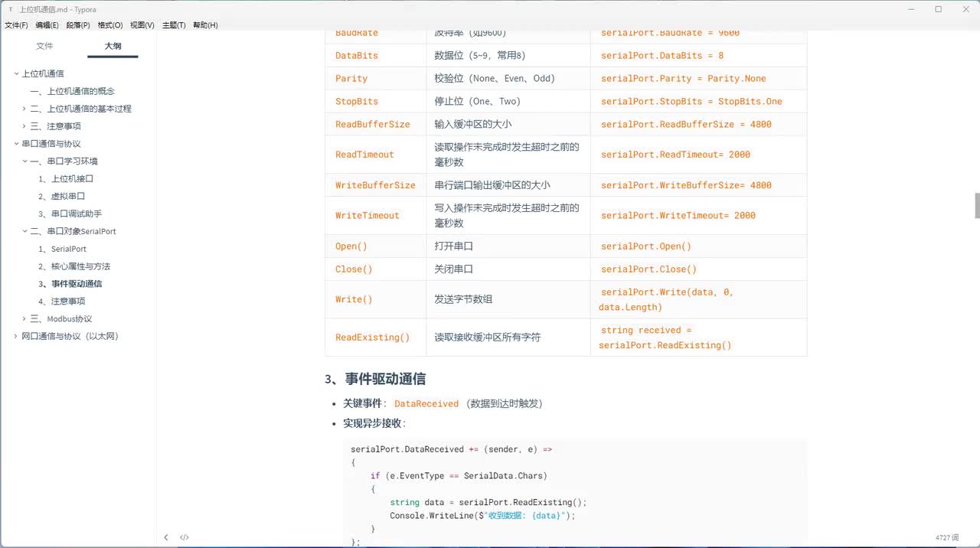This screenshot has width=980, height=548.
Task: Click the Parity table cell
Action: [376, 79]
